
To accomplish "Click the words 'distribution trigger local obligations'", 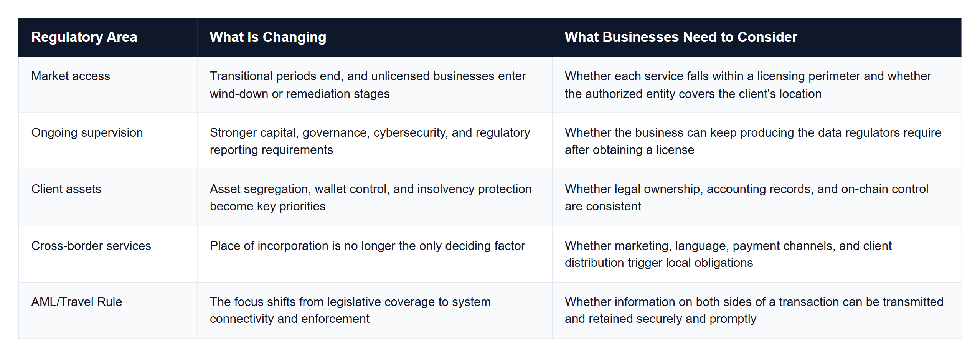I will coord(659,263).
